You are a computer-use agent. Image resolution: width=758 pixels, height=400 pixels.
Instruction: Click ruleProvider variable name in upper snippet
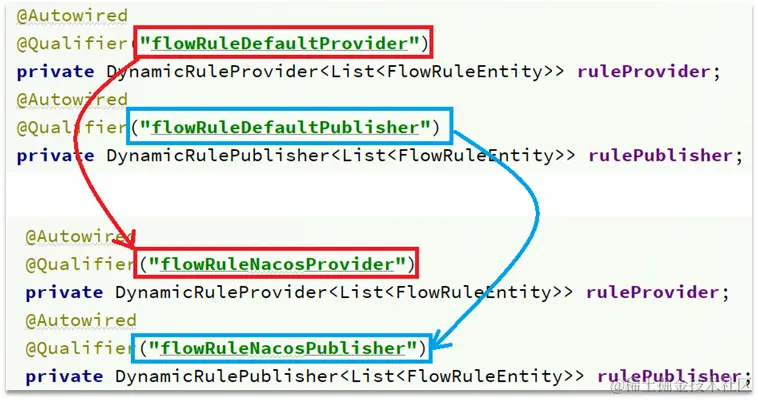click(643, 72)
